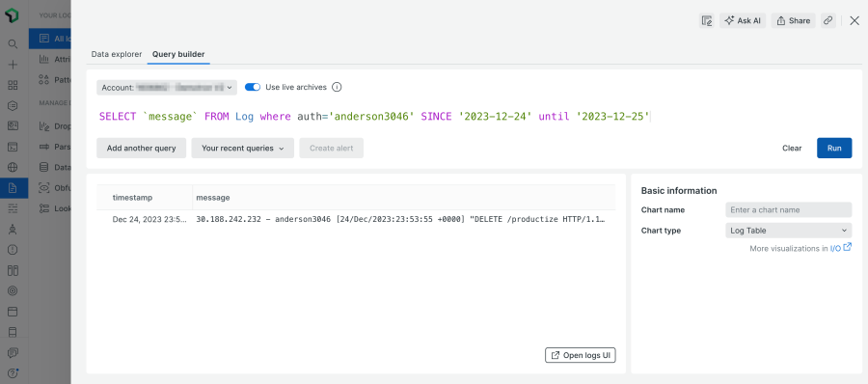Clear the query with Clear button
868x384 pixels.
tap(792, 148)
